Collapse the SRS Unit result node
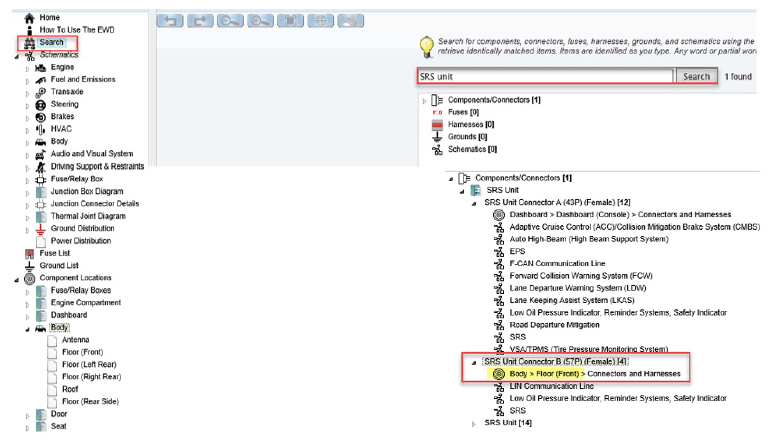This screenshot has width=773, height=442. pos(462,192)
